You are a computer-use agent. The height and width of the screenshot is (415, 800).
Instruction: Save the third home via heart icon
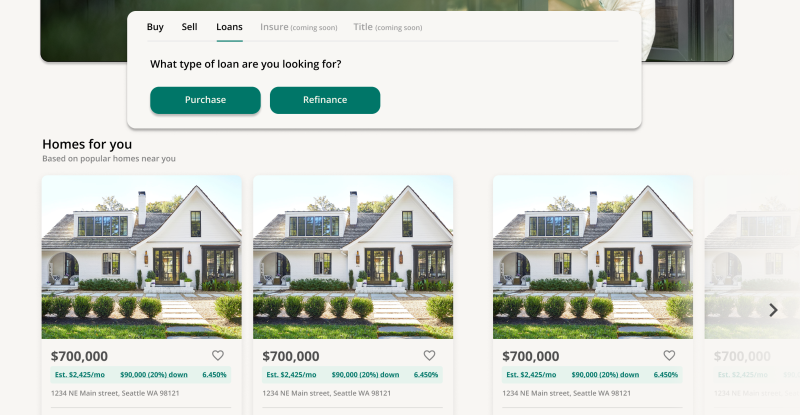669,355
